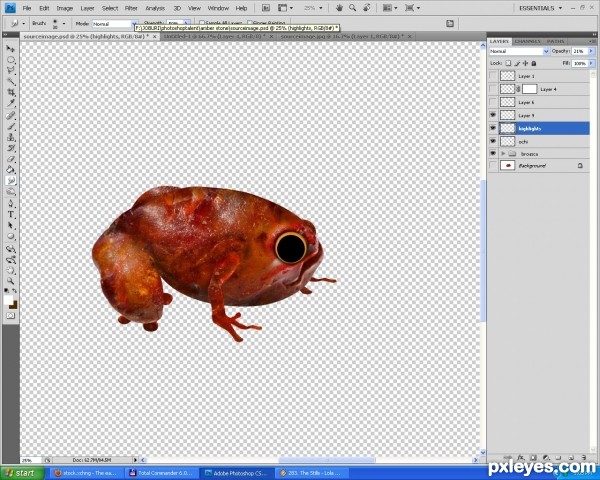Select the Clone Stamp tool
Screen dimensions: 600x480
click(x=11, y=137)
